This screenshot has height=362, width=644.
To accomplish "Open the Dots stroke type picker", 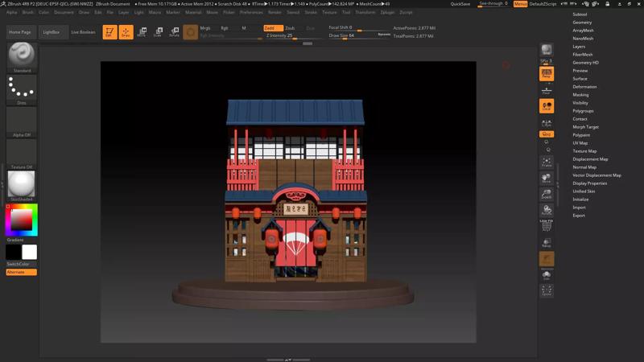I will (x=22, y=88).
